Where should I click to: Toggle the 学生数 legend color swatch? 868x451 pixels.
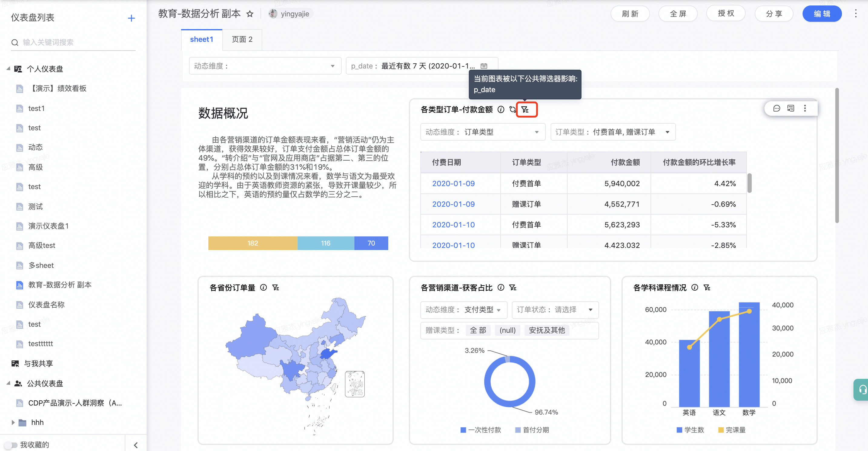679,430
